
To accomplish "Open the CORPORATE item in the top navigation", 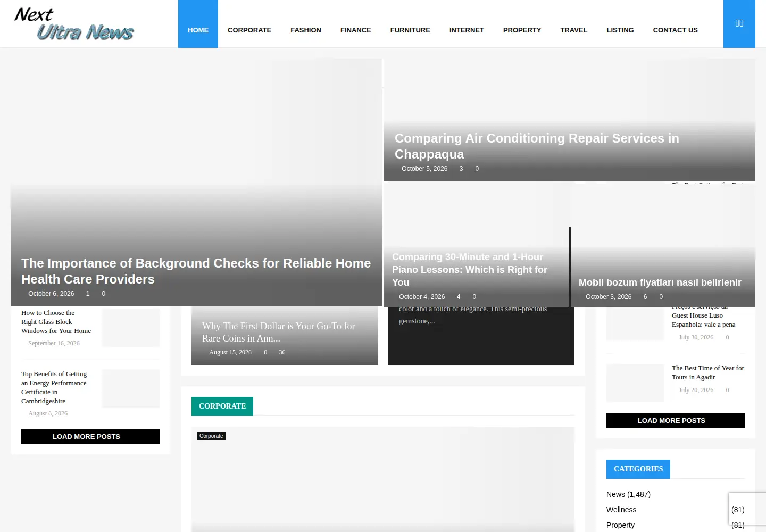I will point(249,30).
